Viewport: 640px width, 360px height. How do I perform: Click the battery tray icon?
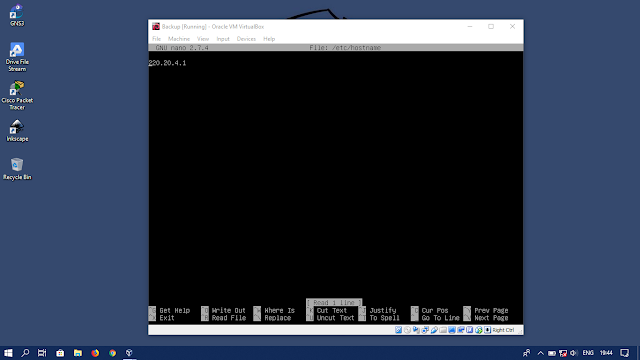[552, 353]
